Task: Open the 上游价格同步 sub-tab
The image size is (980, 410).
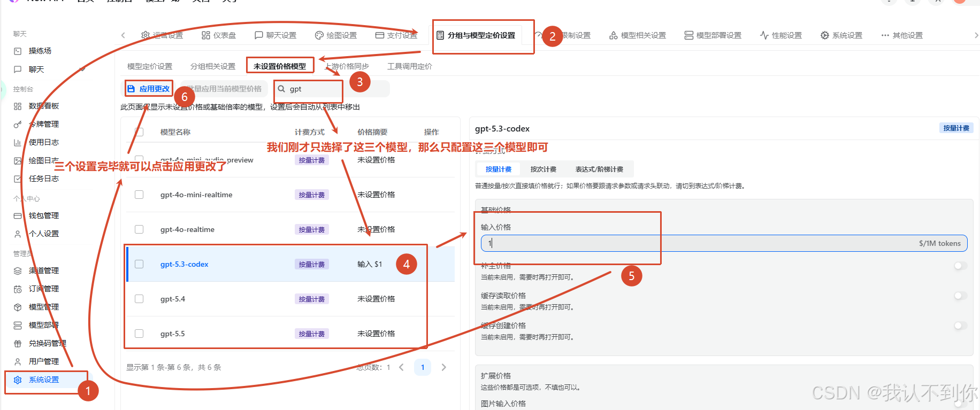Action: tap(347, 66)
